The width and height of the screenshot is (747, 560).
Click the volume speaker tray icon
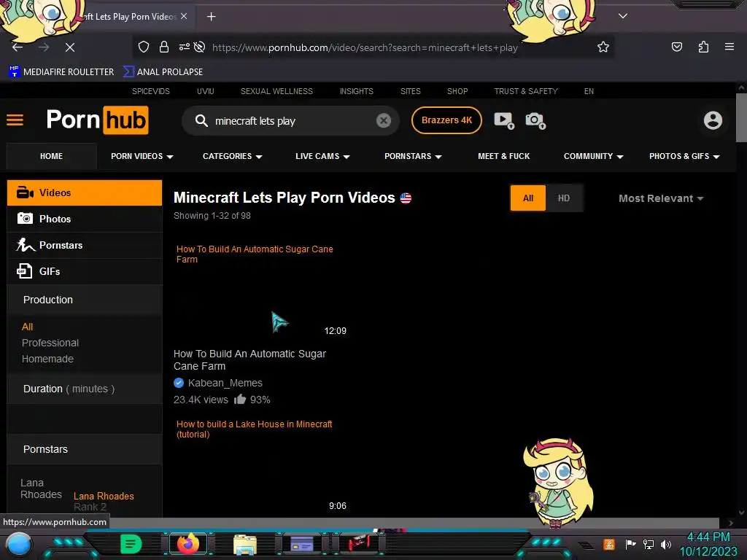pos(666,544)
